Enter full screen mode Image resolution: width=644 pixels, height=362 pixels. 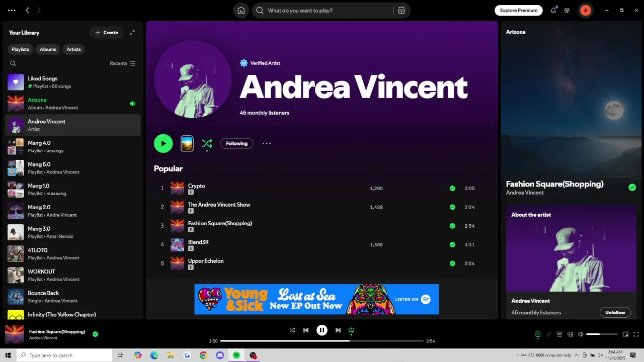point(636,334)
